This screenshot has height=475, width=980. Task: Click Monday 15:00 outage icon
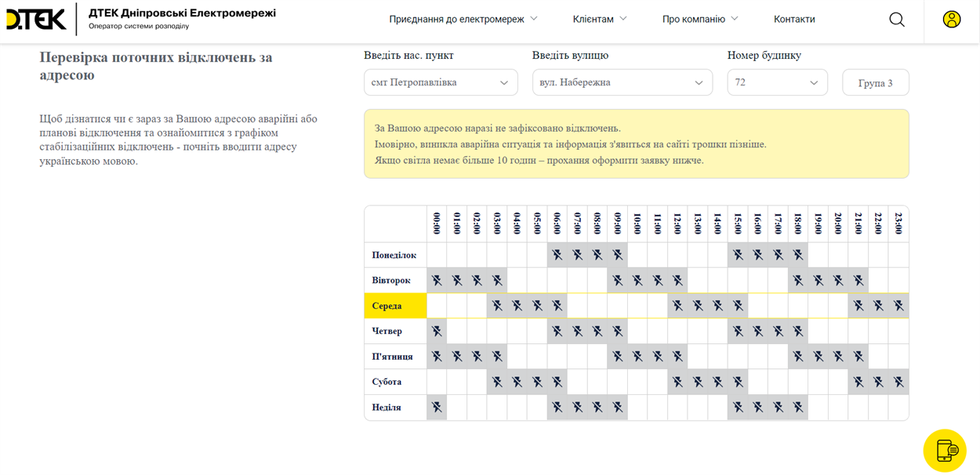tap(738, 255)
